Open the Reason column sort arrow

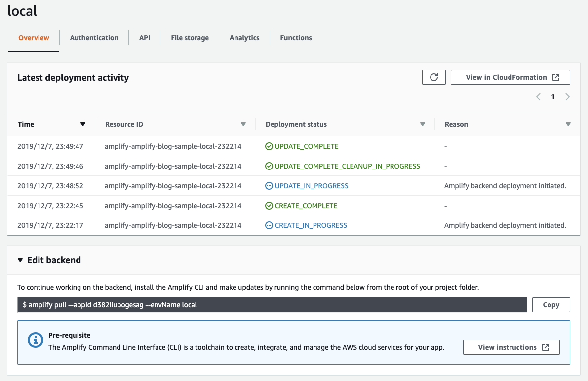(568, 124)
